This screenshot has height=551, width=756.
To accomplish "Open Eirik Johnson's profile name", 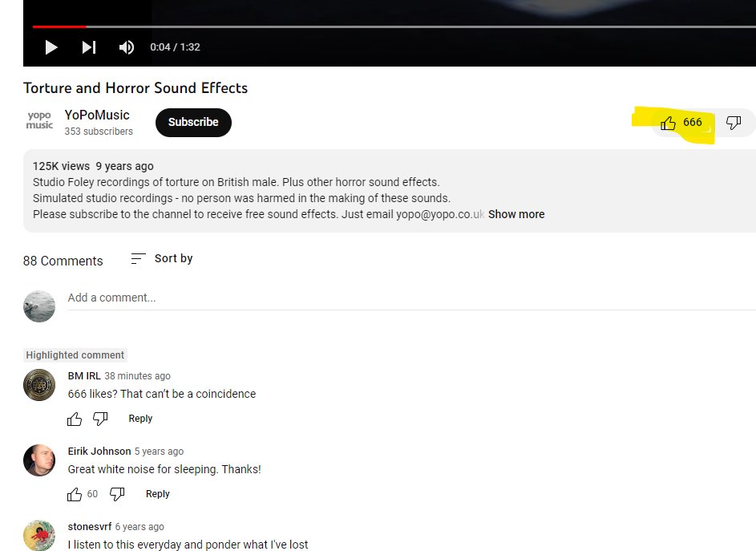I will [99, 451].
